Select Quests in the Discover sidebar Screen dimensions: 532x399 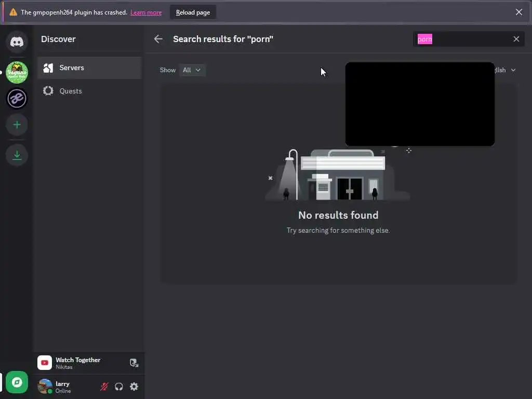(x=89, y=91)
